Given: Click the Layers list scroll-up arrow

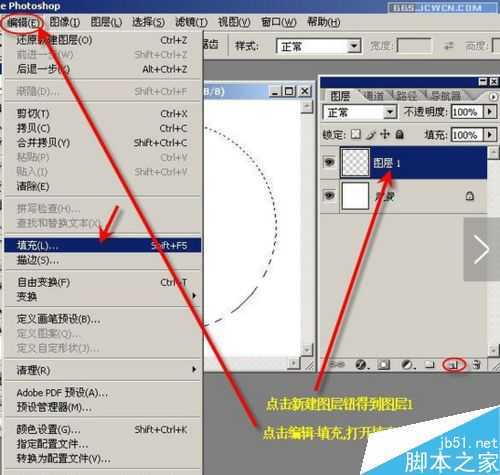Looking at the screenshot, I should pyautogui.click(x=493, y=152).
